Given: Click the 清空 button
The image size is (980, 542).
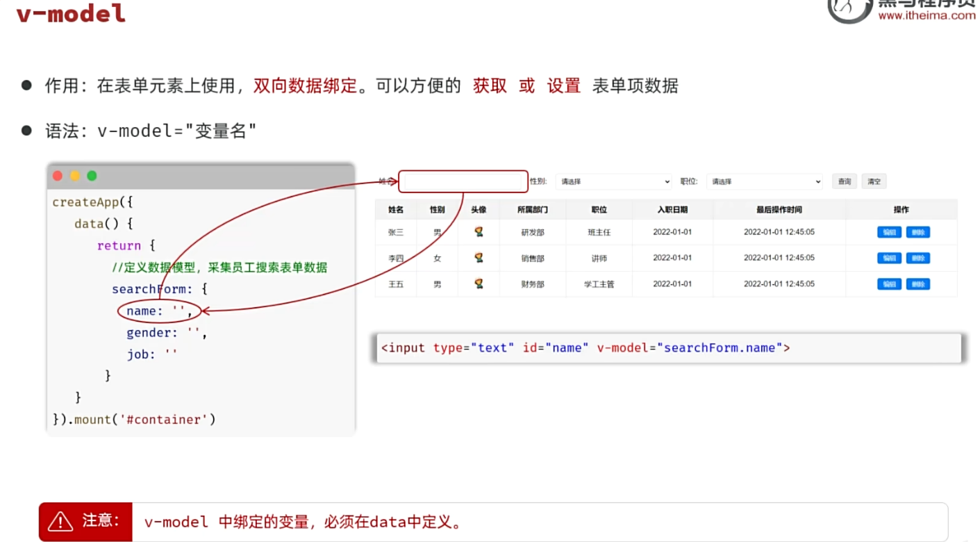Looking at the screenshot, I should (x=874, y=181).
